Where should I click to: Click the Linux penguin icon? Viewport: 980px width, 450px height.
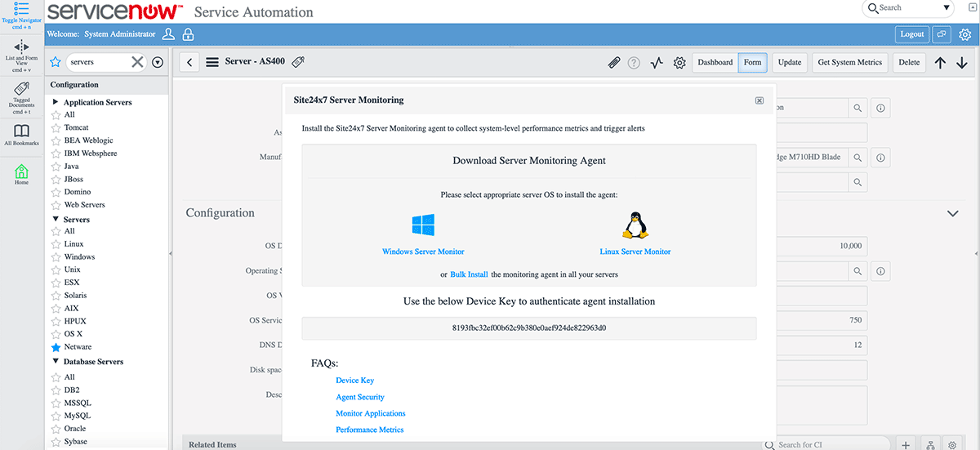[x=635, y=225]
